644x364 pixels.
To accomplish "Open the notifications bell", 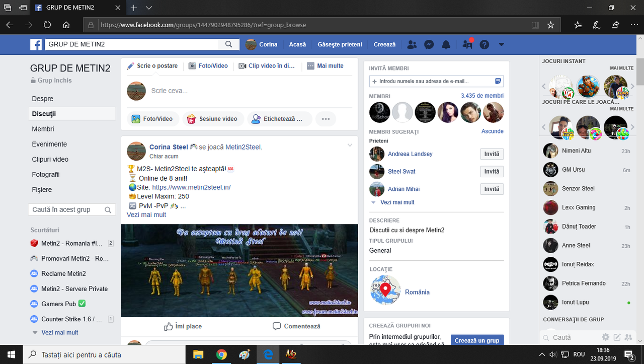I will pyautogui.click(x=446, y=44).
